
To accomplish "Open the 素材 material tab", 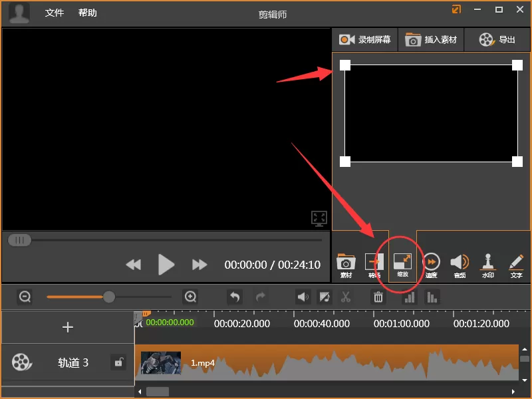I will (x=346, y=266).
